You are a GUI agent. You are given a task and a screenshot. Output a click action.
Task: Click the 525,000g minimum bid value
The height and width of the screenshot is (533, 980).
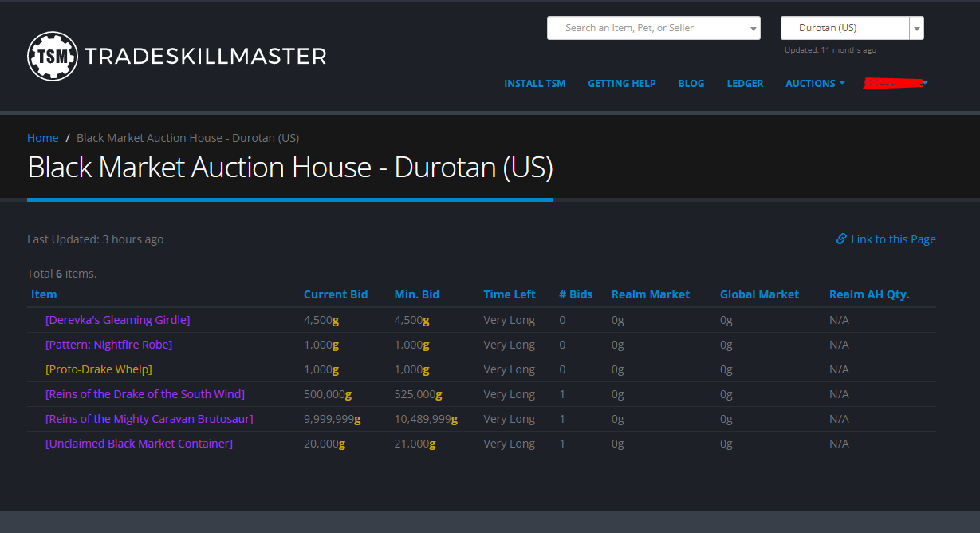pos(419,394)
